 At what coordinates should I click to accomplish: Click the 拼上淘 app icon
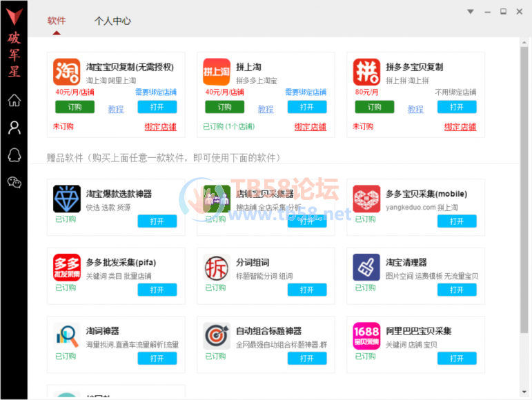[217, 72]
